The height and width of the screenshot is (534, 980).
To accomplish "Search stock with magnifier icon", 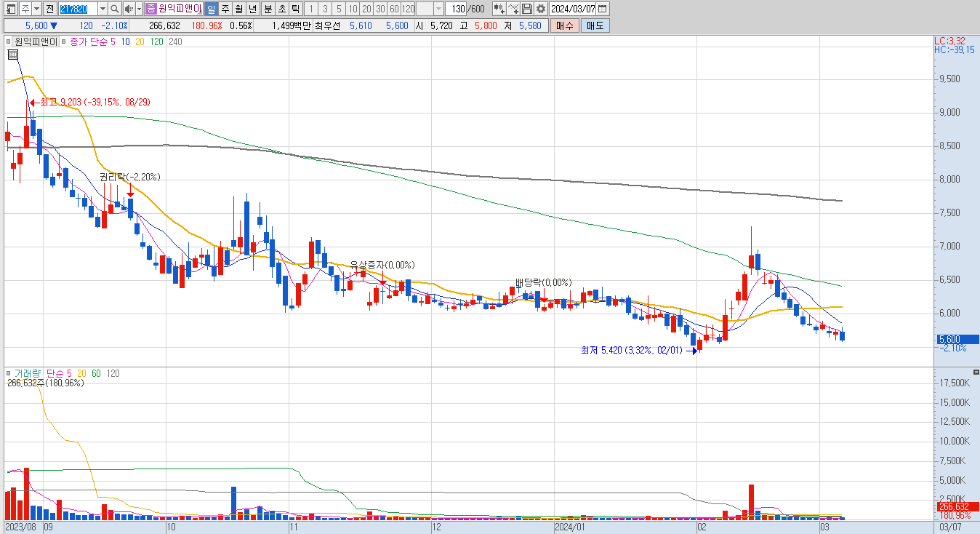I will (115, 9).
